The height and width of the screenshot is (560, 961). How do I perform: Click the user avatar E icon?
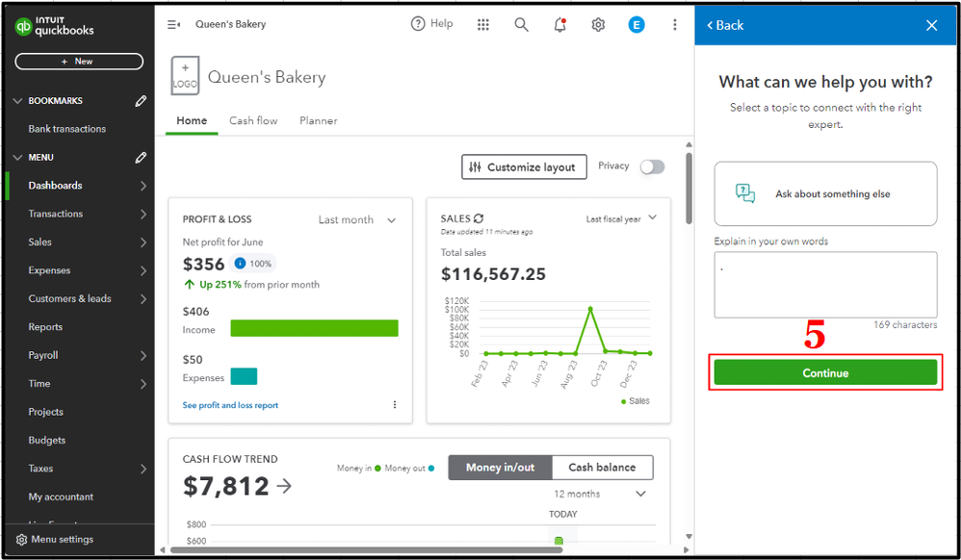point(636,24)
